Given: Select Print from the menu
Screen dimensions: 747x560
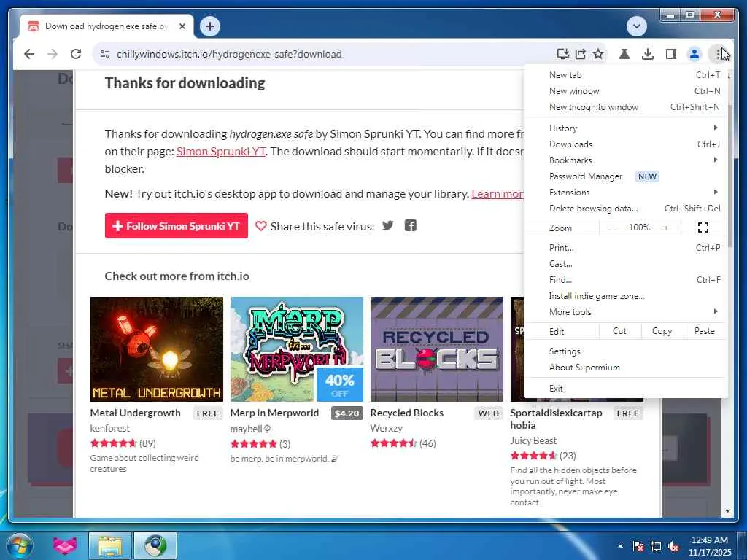Looking at the screenshot, I should pos(625,248).
